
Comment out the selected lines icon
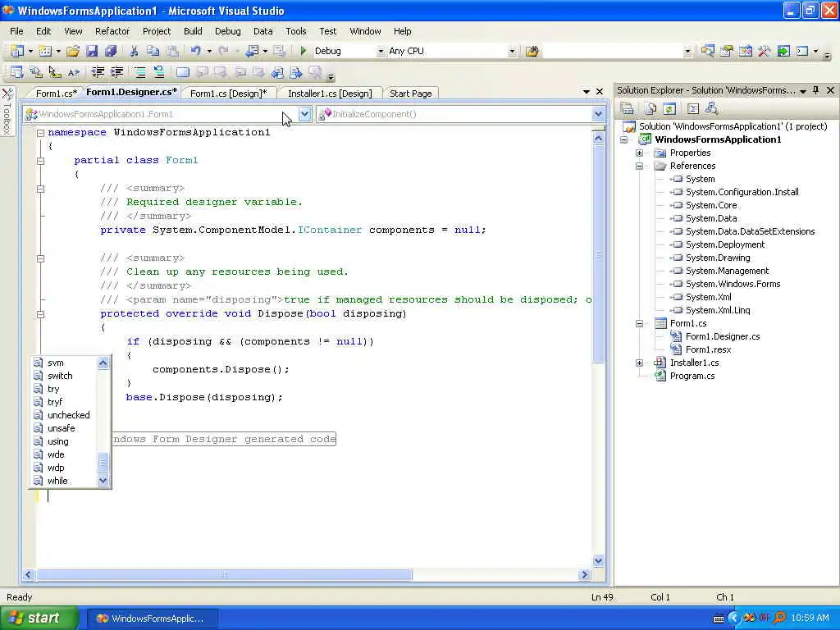(140, 72)
